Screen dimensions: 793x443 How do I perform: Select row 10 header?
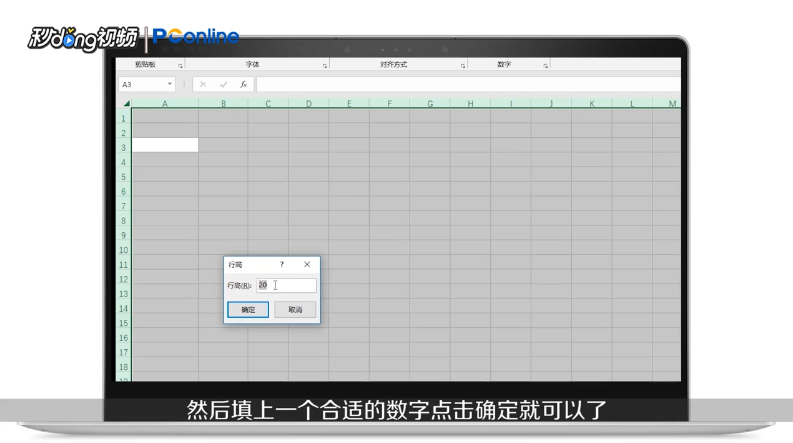tap(123, 250)
